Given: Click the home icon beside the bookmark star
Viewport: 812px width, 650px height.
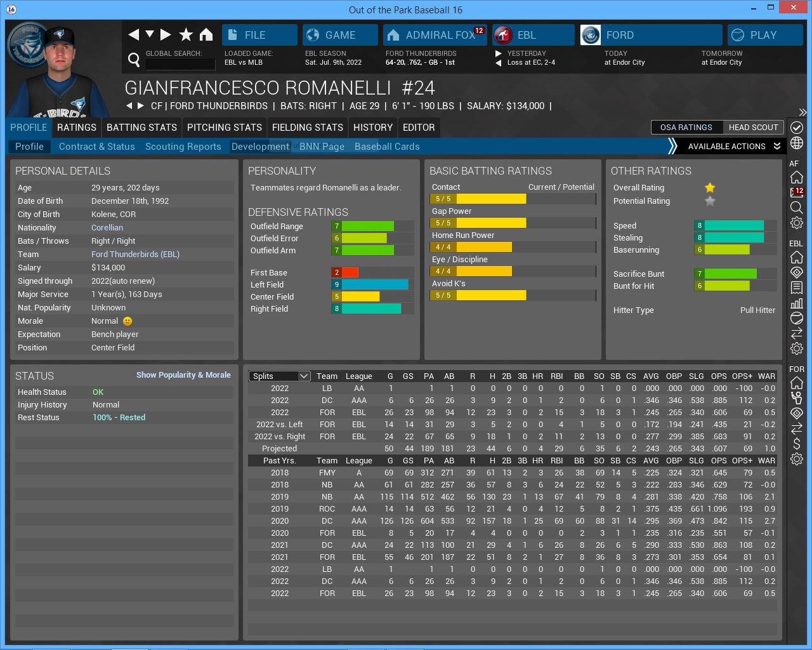Looking at the screenshot, I should pos(206,35).
